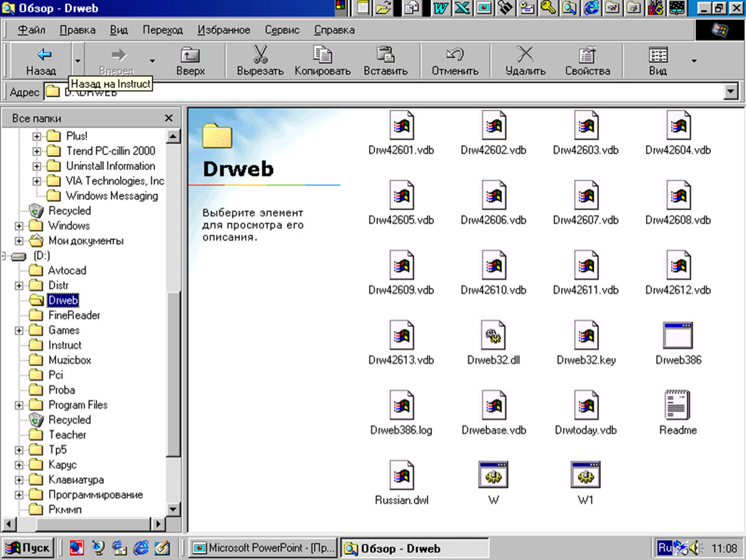The height and width of the screenshot is (560, 746).
Task: Expand the Distr folder node
Action: [x=19, y=286]
